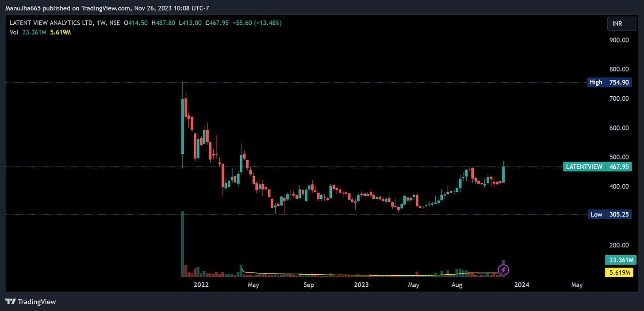Click the high price H487.80 value

[x=163, y=23]
